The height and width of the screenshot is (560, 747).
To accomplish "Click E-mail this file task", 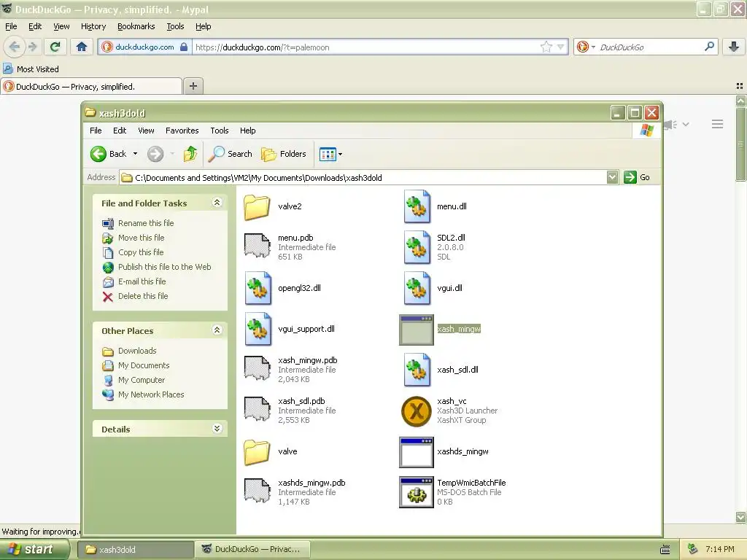I will (142, 281).
